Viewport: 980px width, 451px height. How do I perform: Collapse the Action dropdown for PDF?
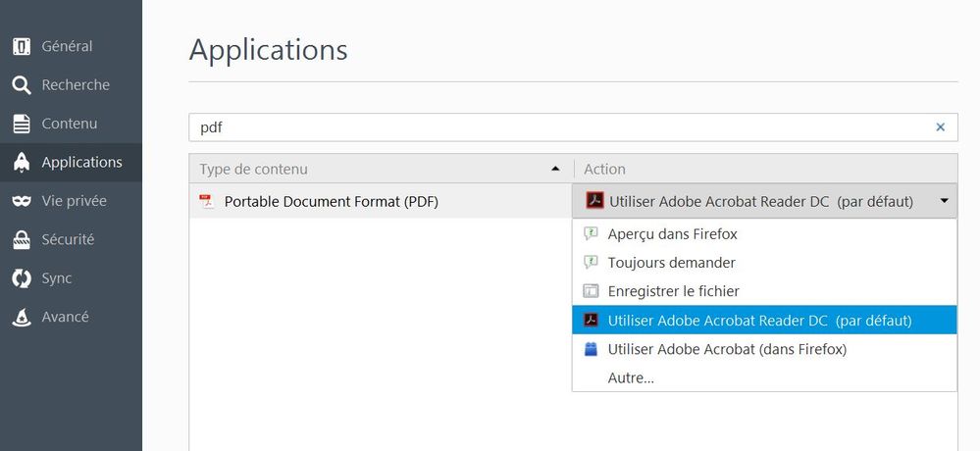764,201
